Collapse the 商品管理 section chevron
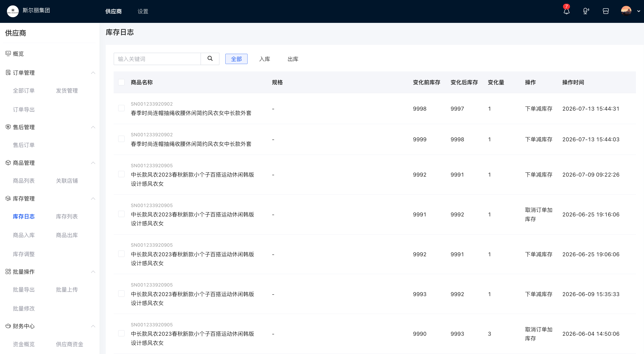This screenshot has height=354, width=644. (93, 163)
